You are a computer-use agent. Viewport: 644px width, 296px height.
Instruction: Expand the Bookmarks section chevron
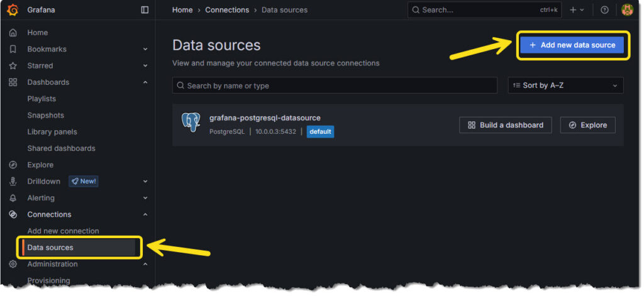pyautogui.click(x=145, y=49)
